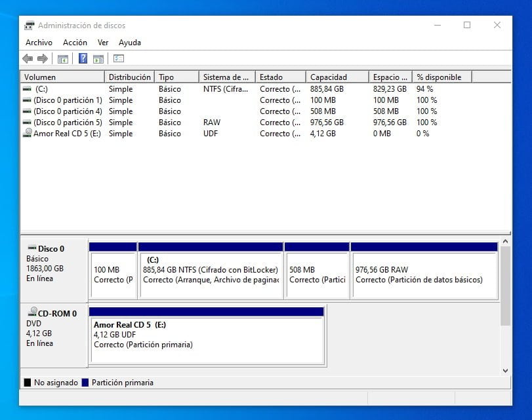Click the Back arrow toolbar icon

click(x=28, y=59)
